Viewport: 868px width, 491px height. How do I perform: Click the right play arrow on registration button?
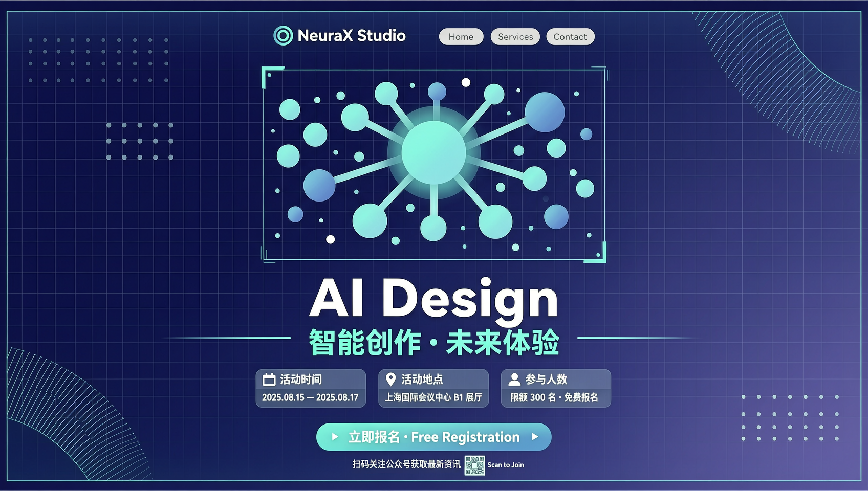(535, 437)
